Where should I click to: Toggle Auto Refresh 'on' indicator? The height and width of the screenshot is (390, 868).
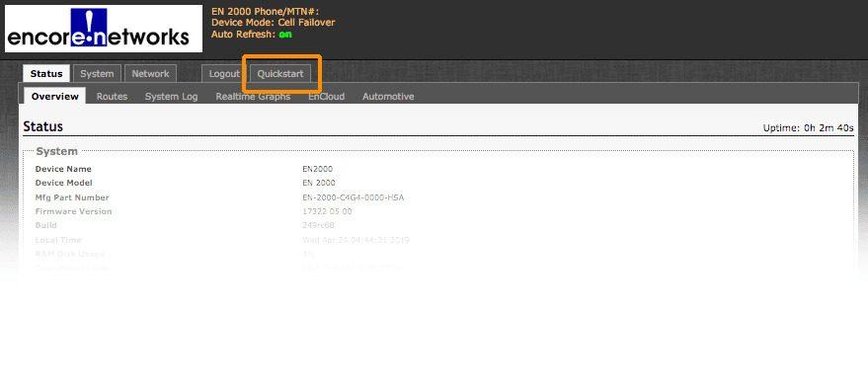pyautogui.click(x=285, y=35)
